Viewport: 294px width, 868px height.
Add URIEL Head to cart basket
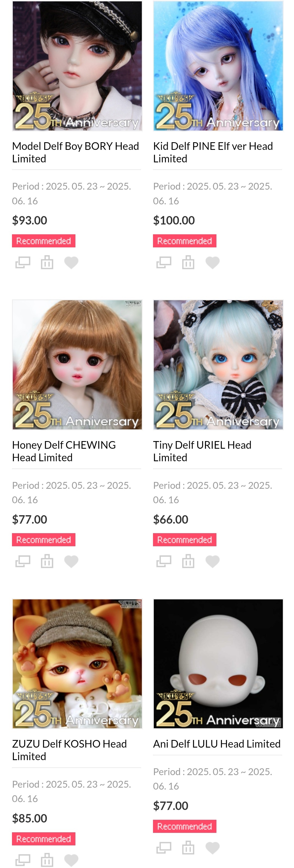(x=188, y=561)
